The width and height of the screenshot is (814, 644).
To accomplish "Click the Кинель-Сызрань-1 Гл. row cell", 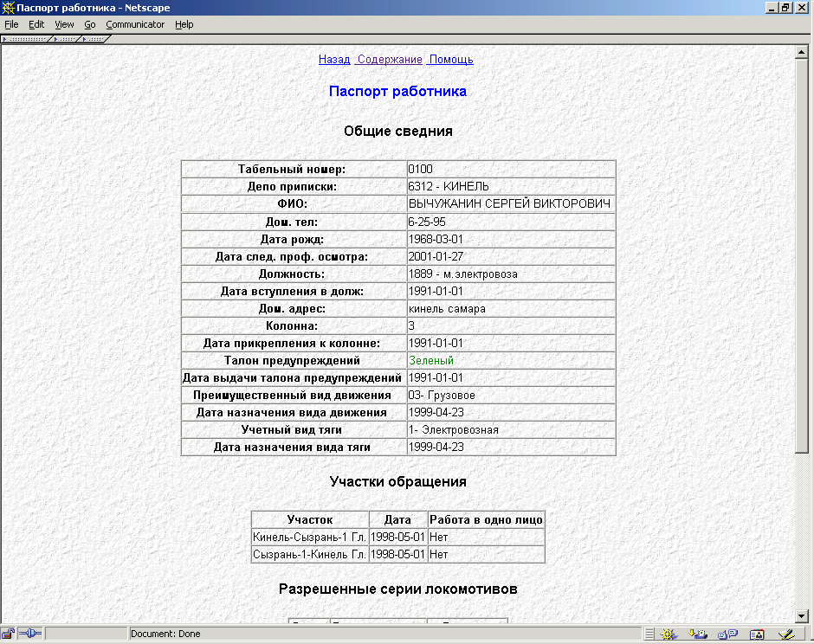I will [x=310, y=537].
